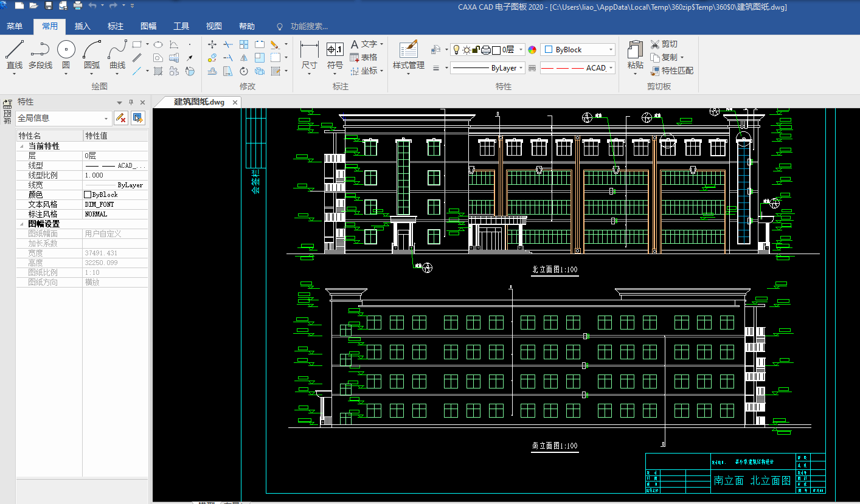The width and height of the screenshot is (860, 504).
Task: Collapse the 当前特性 section
Action: click(22, 147)
